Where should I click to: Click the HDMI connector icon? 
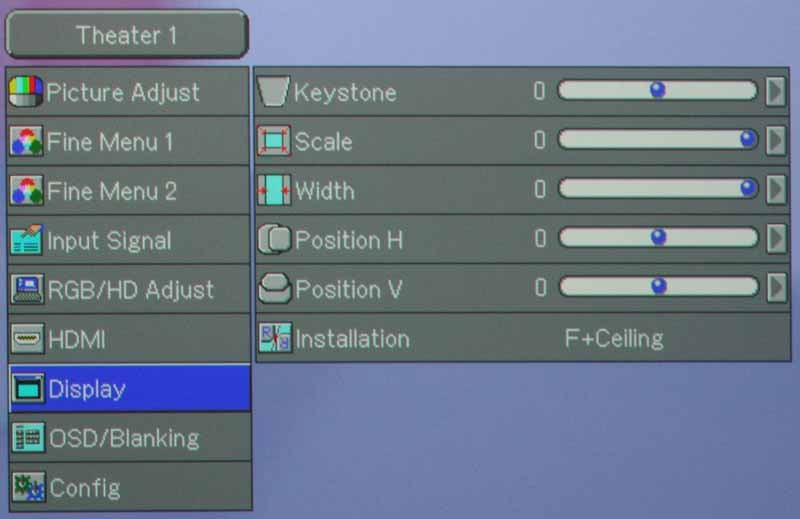[27, 340]
